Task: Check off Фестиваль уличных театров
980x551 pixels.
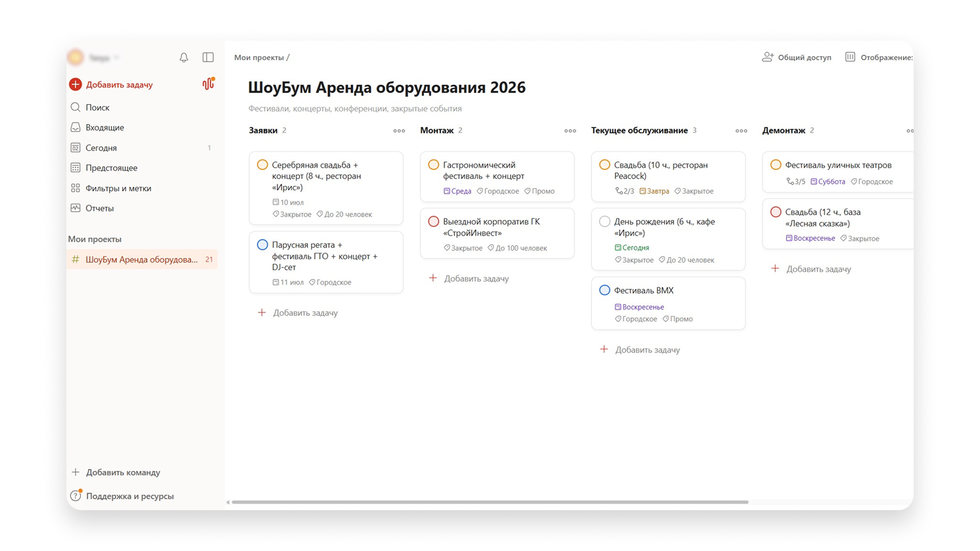Action: [x=775, y=165]
